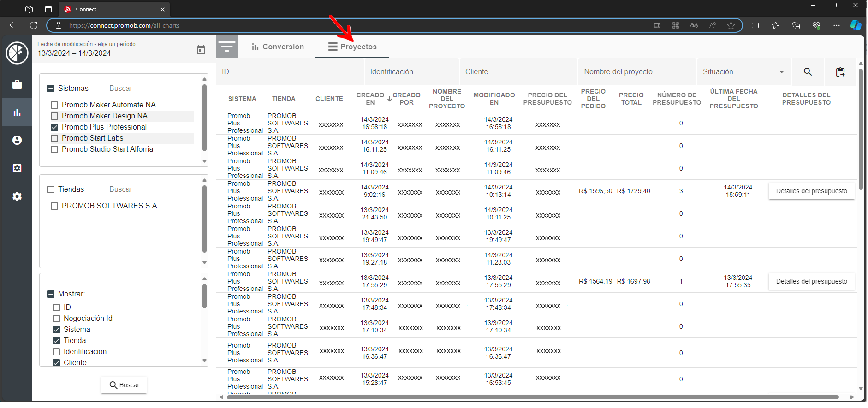
Task: Open the gear-box sidebar icon above settings
Action: pos(17,168)
